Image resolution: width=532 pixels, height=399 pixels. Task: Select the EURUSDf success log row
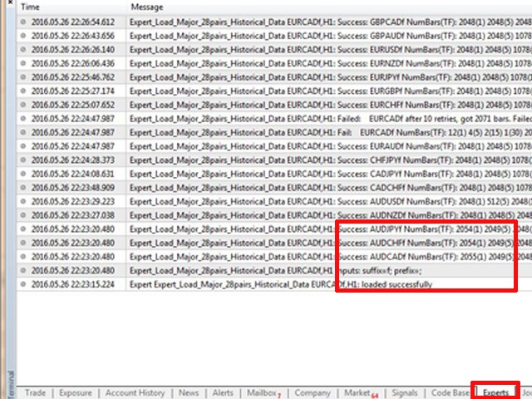click(x=274, y=50)
